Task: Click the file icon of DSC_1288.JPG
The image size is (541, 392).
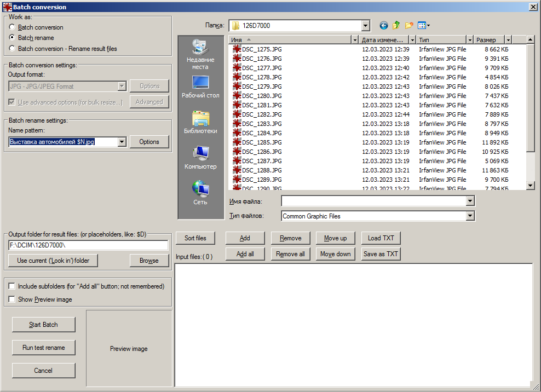Action: click(x=237, y=170)
